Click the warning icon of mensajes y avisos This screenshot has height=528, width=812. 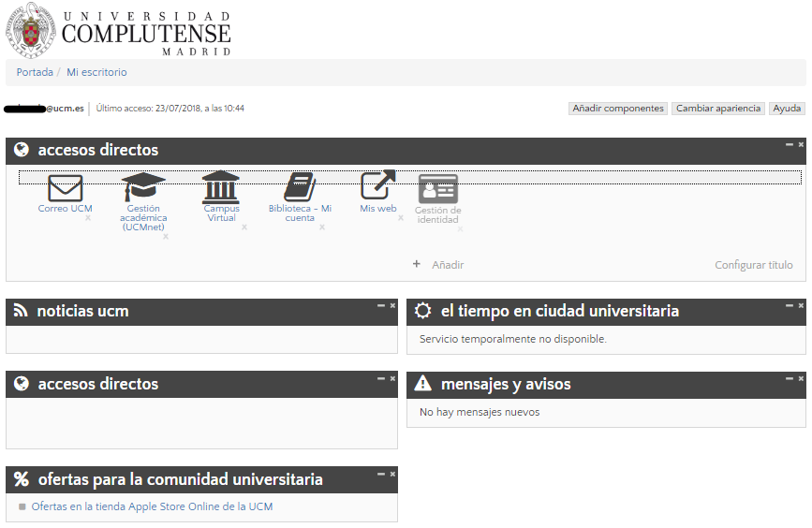(x=423, y=383)
